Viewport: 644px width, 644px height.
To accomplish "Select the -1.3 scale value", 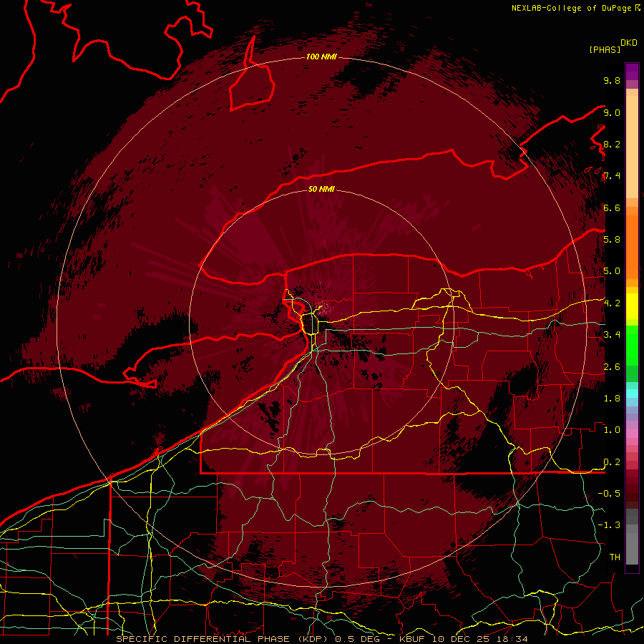I will (x=609, y=525).
